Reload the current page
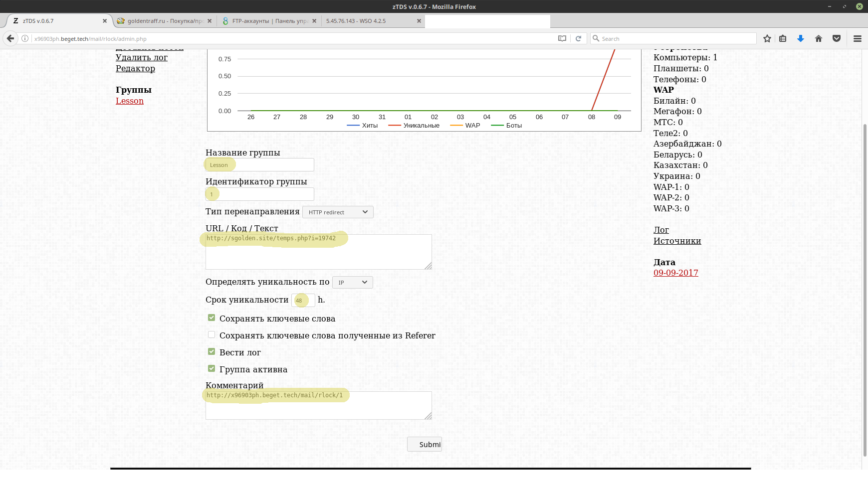This screenshot has height=483, width=868. (x=578, y=38)
